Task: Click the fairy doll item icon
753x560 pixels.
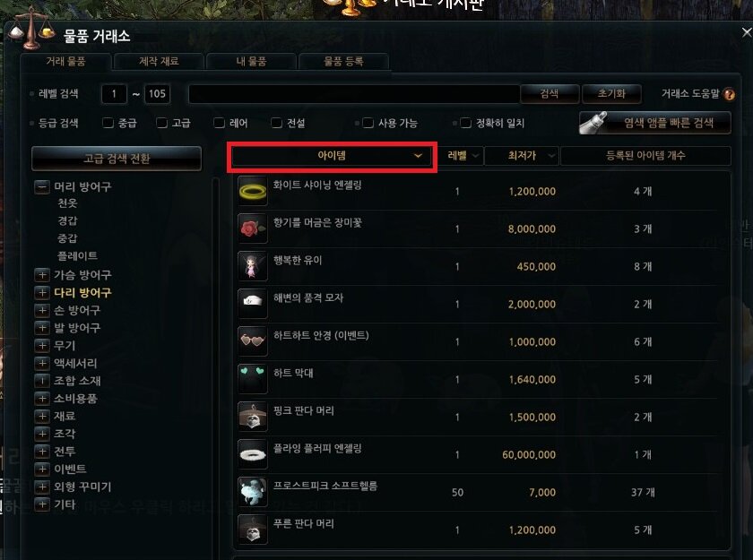Action: 253,266
